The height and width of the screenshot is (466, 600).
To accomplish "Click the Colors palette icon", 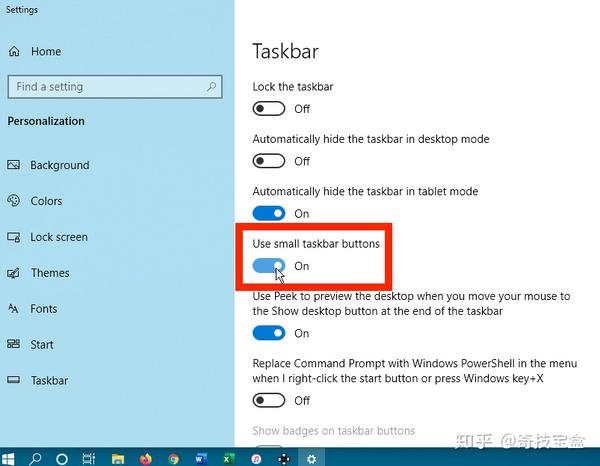I will 14,200.
